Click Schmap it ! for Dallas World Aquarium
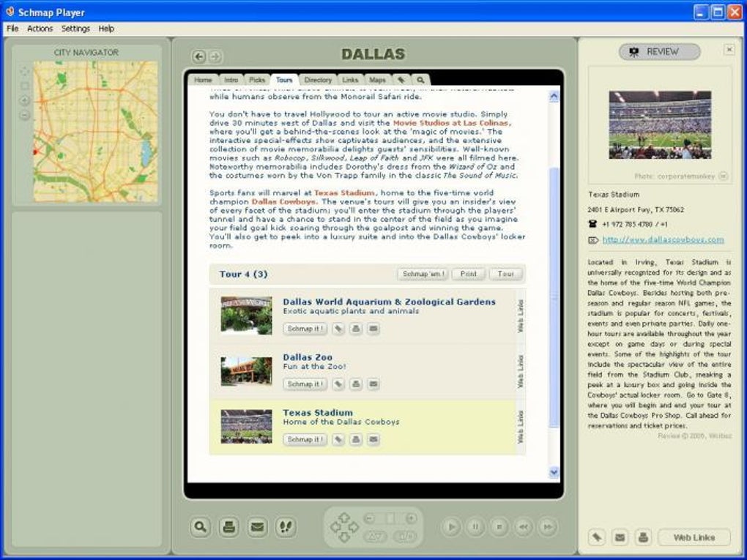Viewport: 747px width, 560px height. (x=305, y=329)
